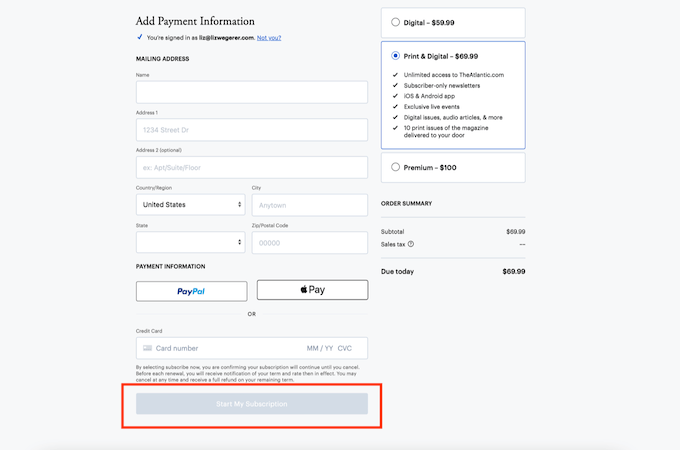Focus the Name input field
This screenshot has width=680, height=450.
(252, 92)
